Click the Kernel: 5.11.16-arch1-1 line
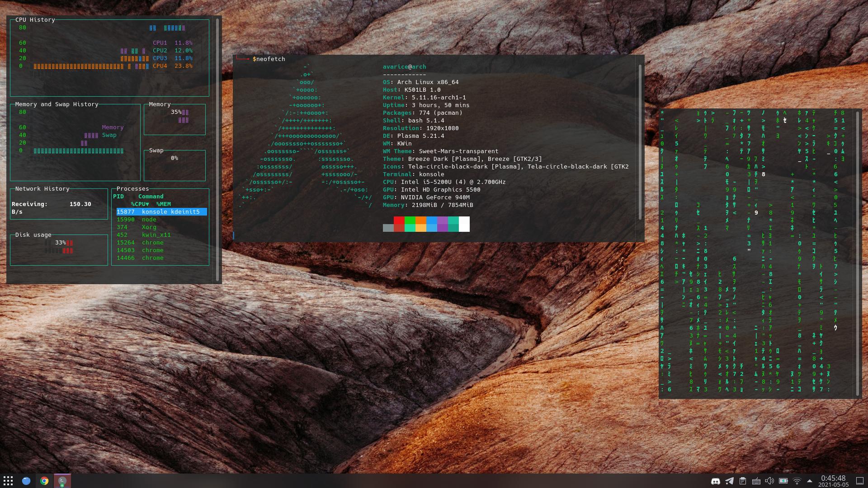 click(425, 98)
